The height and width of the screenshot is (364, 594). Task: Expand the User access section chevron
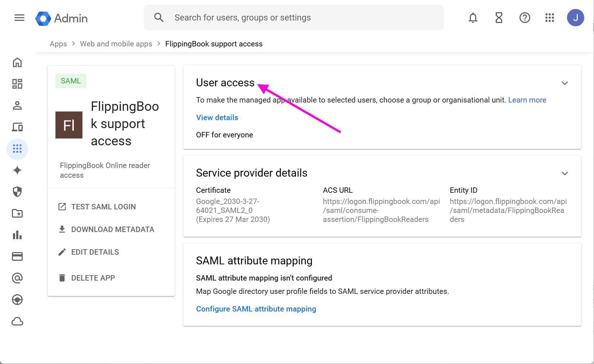pyautogui.click(x=565, y=83)
